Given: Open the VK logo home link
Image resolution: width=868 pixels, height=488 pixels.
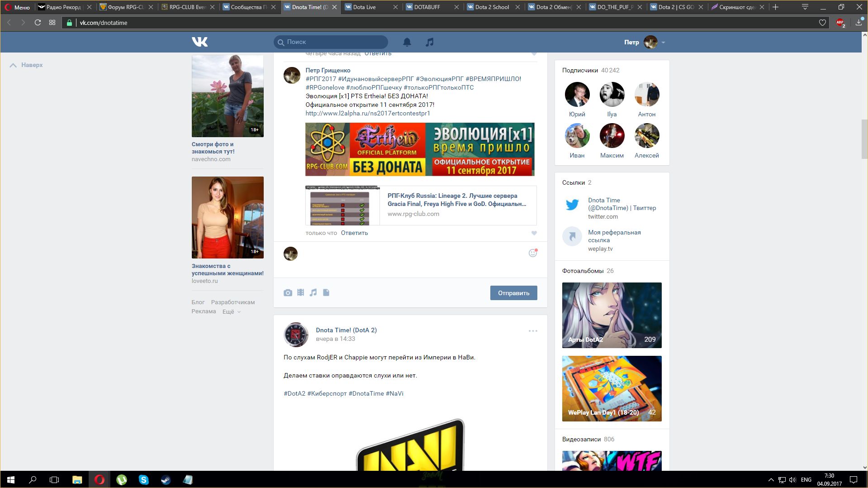Looking at the screenshot, I should coord(199,42).
